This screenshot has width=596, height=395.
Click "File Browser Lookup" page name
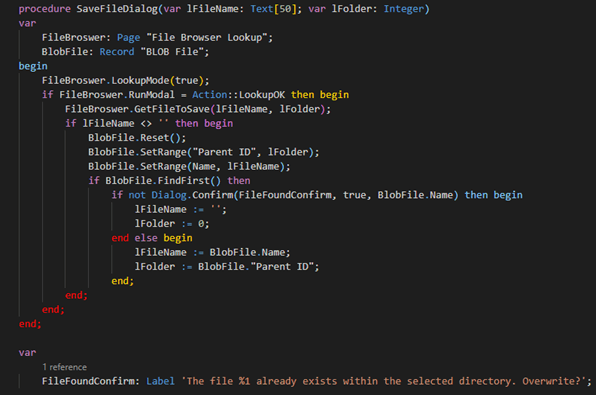(209, 37)
